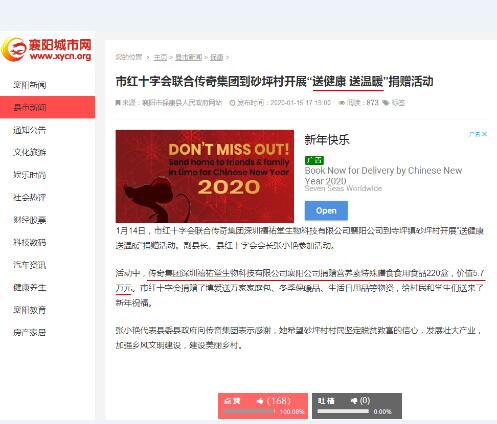Click the 主页 breadcrumb link
The width and height of the screenshot is (497, 424).
[160, 57]
